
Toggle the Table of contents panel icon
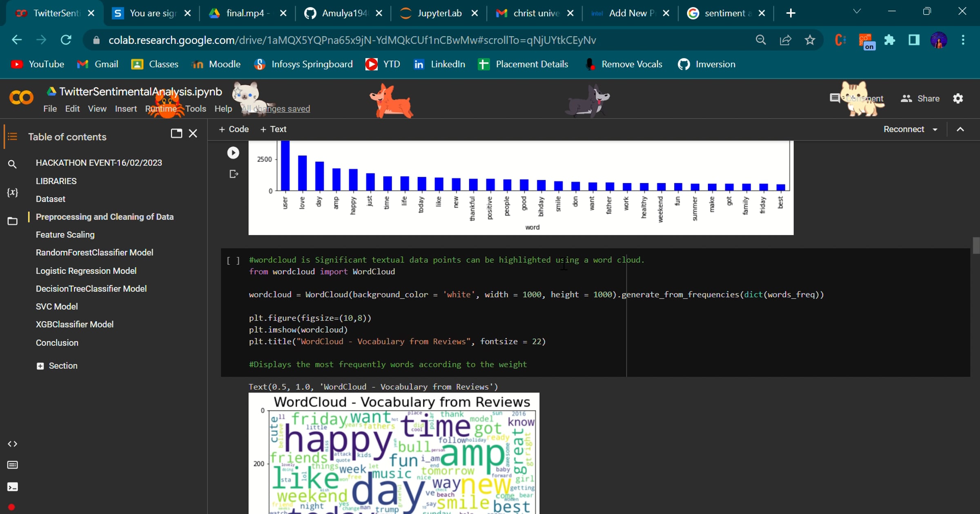coord(12,136)
